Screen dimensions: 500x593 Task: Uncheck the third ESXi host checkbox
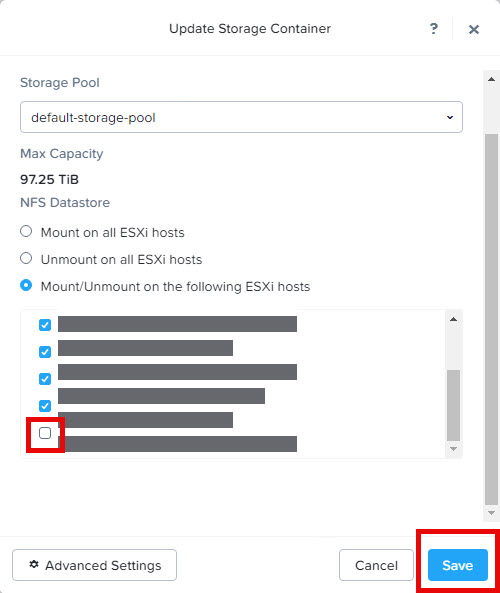coord(45,379)
